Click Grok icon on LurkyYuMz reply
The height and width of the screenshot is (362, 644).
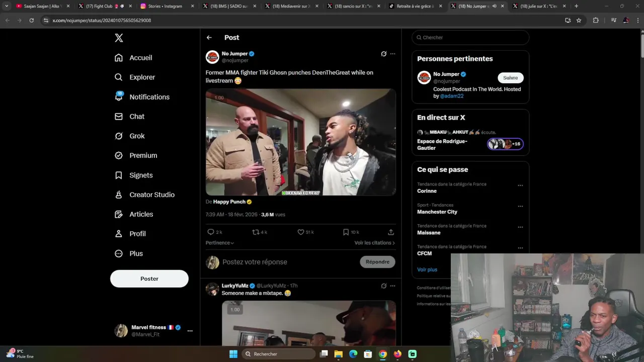[383, 286]
